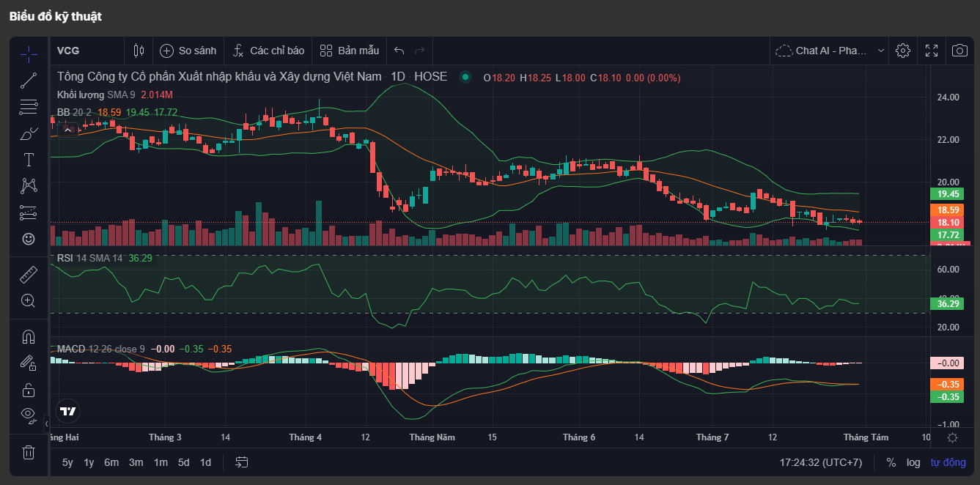Toggle stay in drawing mode
Viewport: 980px width, 485px height.
click(29, 363)
